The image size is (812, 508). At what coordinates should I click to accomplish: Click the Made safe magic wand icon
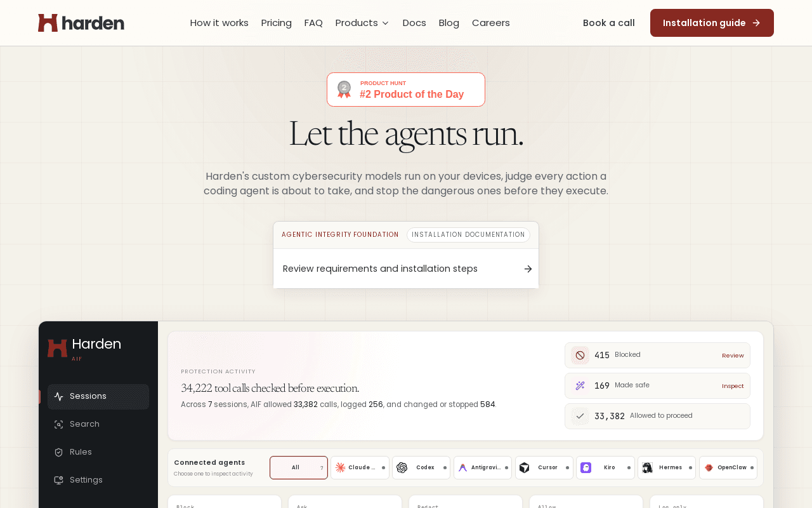[580, 385]
